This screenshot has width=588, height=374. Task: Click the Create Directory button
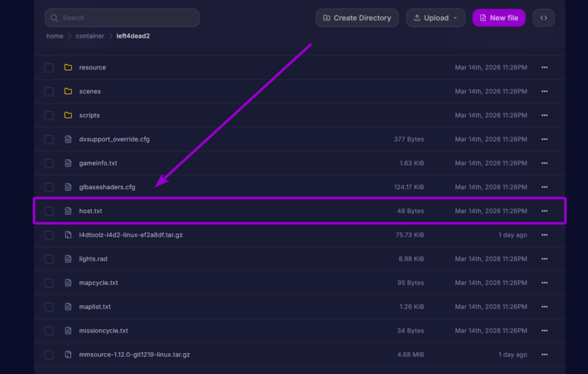pos(357,17)
